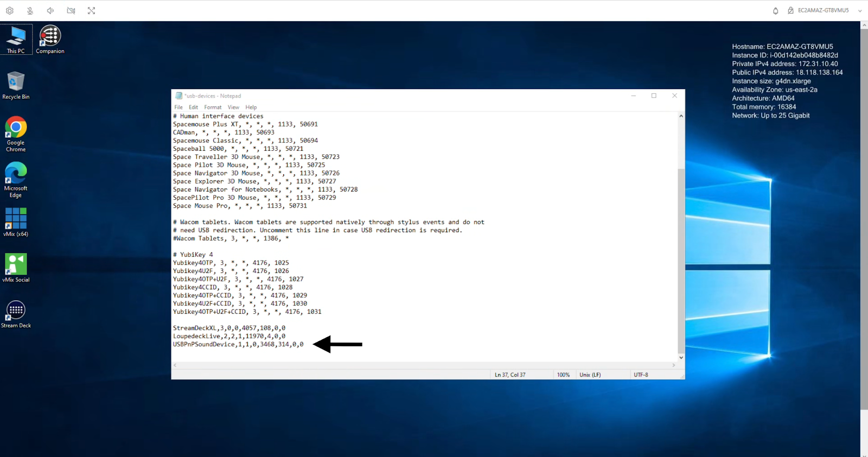Select the Companion desktop icon
The image size is (868, 457).
pos(50,40)
